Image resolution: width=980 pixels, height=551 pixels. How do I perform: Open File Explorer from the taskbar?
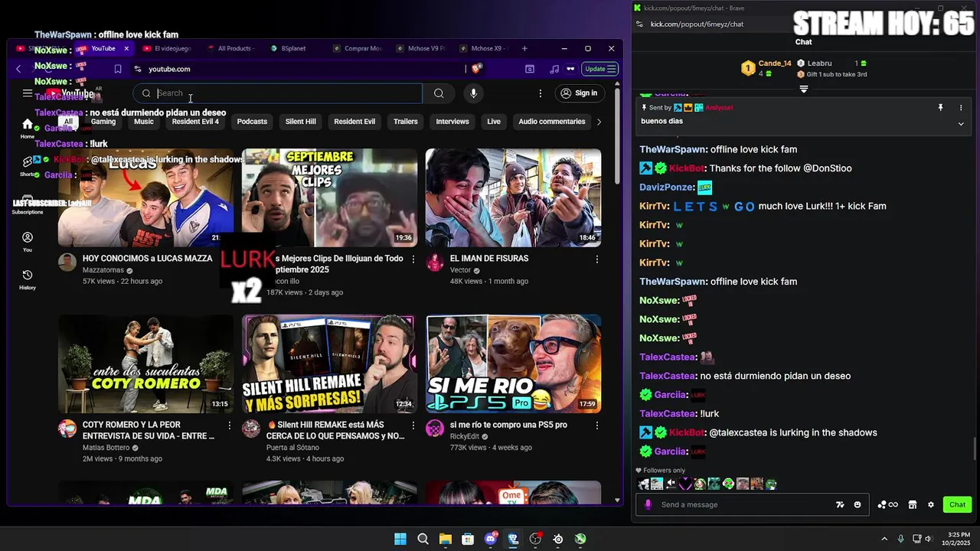pyautogui.click(x=446, y=539)
